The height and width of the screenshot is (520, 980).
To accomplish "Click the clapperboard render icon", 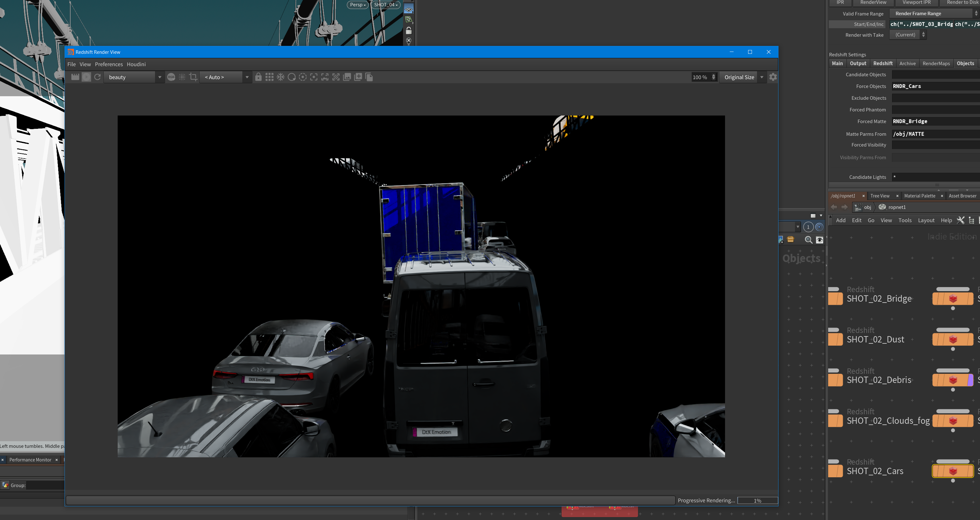I will (75, 77).
